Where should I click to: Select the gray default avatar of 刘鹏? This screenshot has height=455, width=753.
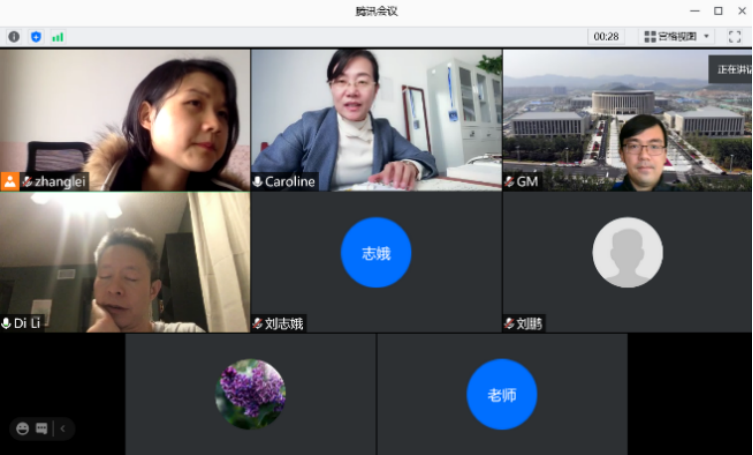[x=627, y=253]
